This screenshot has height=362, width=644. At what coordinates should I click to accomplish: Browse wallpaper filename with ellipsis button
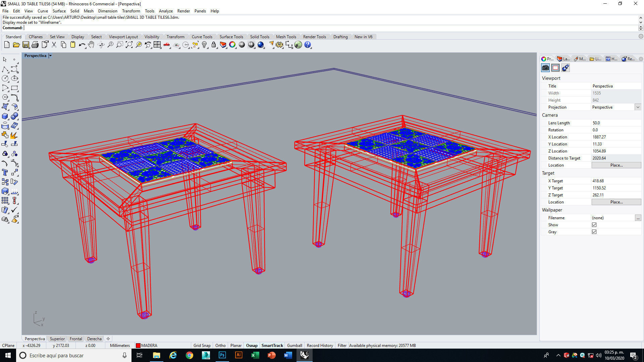638,218
